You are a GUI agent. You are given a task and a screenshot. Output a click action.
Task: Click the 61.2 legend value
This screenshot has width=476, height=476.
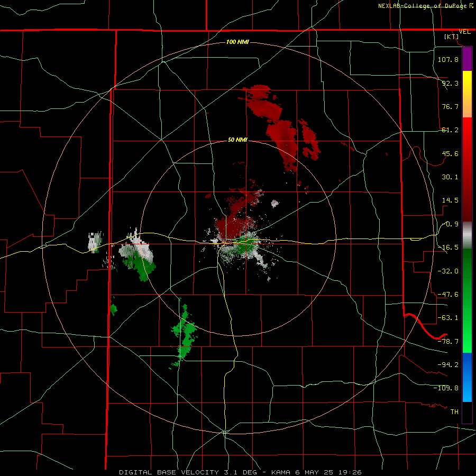click(x=450, y=130)
